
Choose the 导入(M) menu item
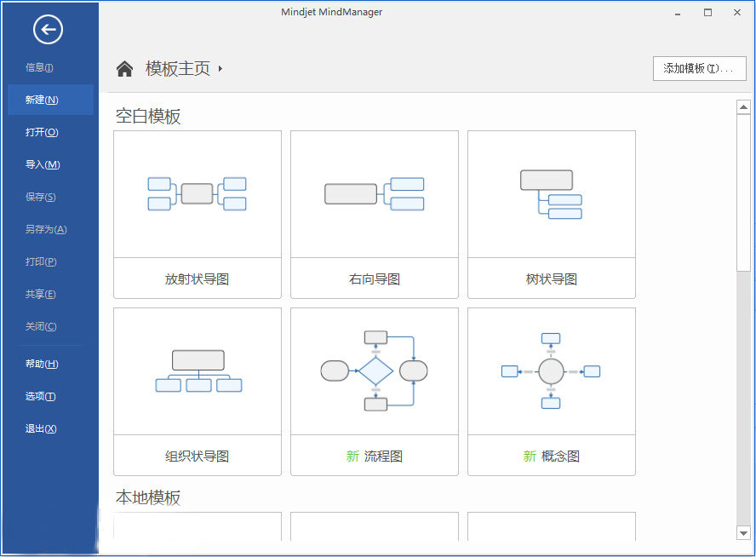(43, 164)
